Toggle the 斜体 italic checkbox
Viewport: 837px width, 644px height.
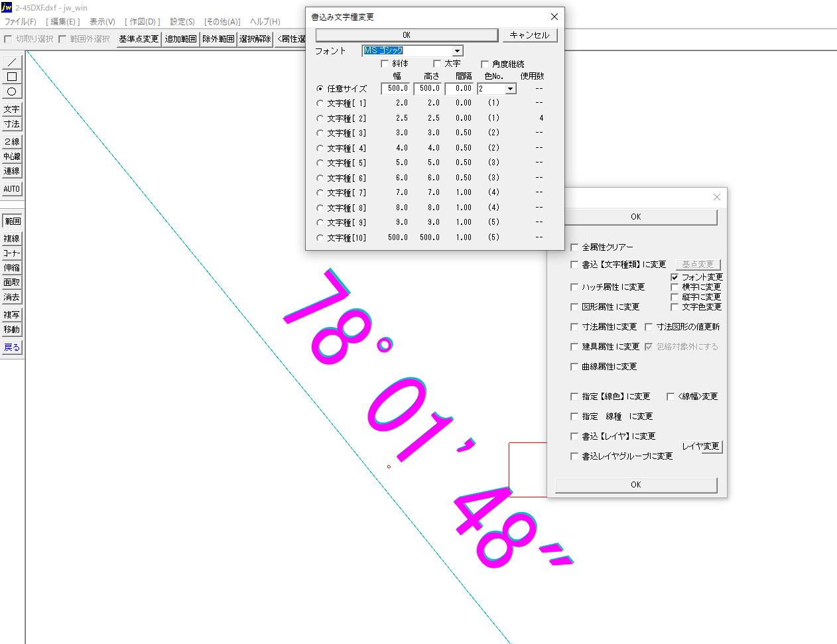385,64
